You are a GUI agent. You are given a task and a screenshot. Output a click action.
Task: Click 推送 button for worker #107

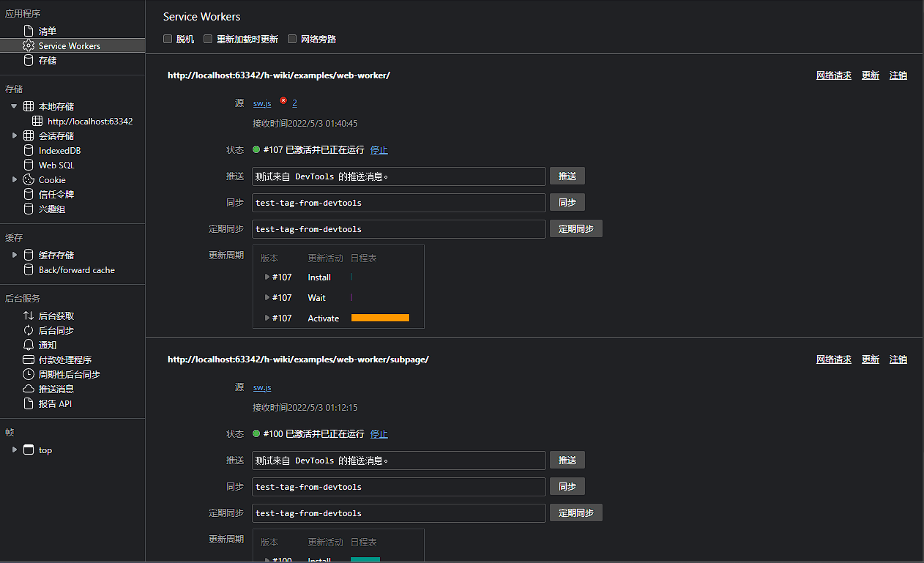coord(567,176)
